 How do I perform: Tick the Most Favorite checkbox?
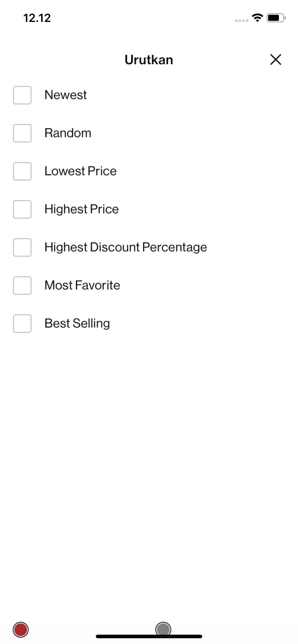point(22,286)
